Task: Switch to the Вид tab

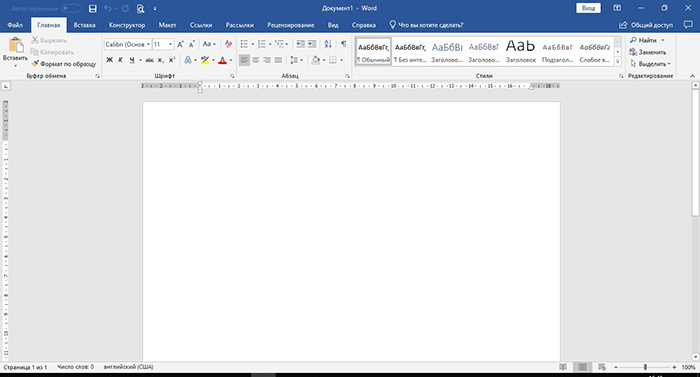Action: tap(333, 25)
